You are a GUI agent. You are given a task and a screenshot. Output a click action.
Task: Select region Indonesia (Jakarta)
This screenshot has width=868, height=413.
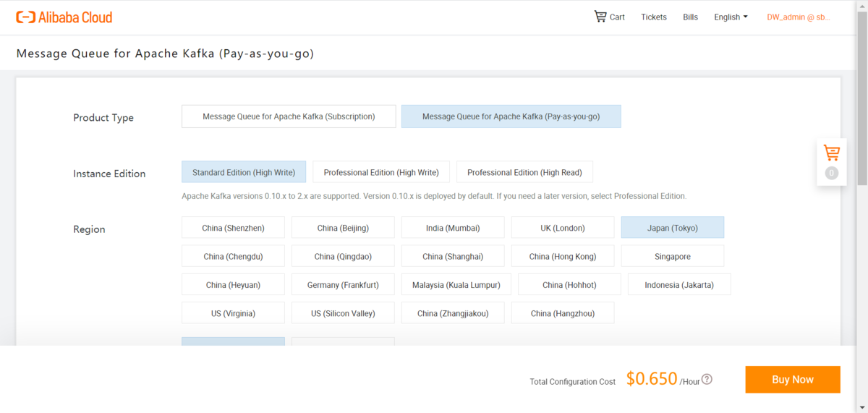(679, 284)
